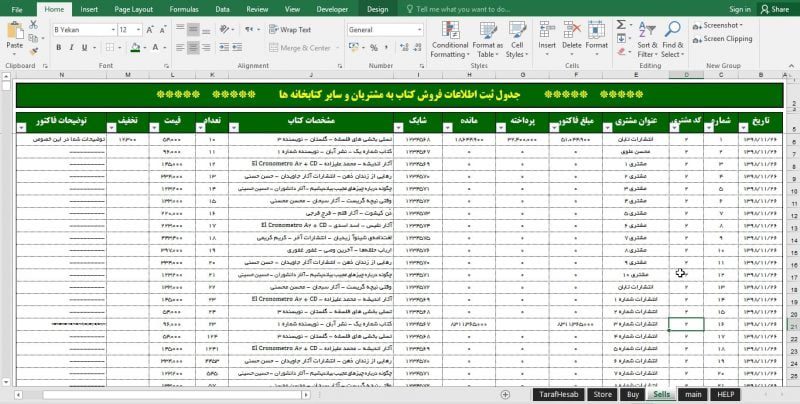Click the AutoSum sigma icon
The image size is (800, 404).
(621, 24)
